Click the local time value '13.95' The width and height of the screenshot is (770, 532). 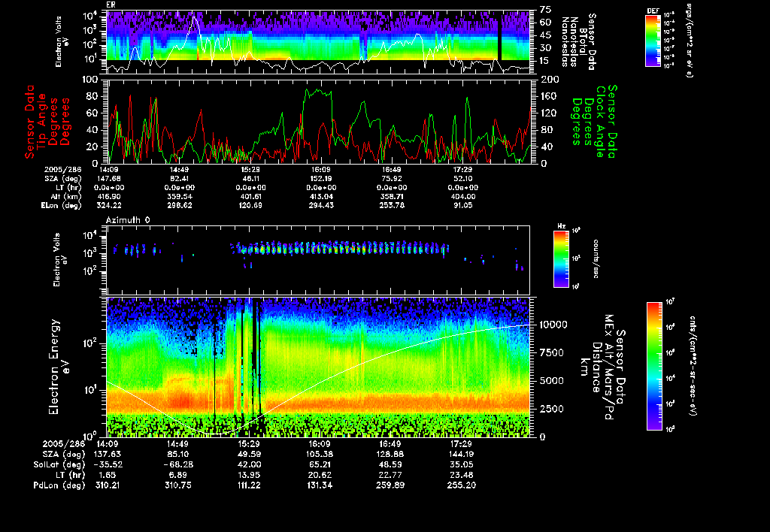(249, 475)
